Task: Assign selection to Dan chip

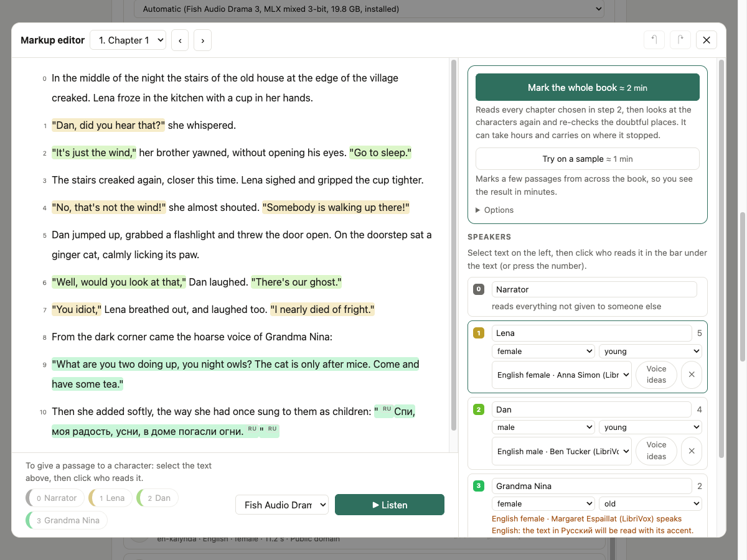Action: (x=157, y=498)
